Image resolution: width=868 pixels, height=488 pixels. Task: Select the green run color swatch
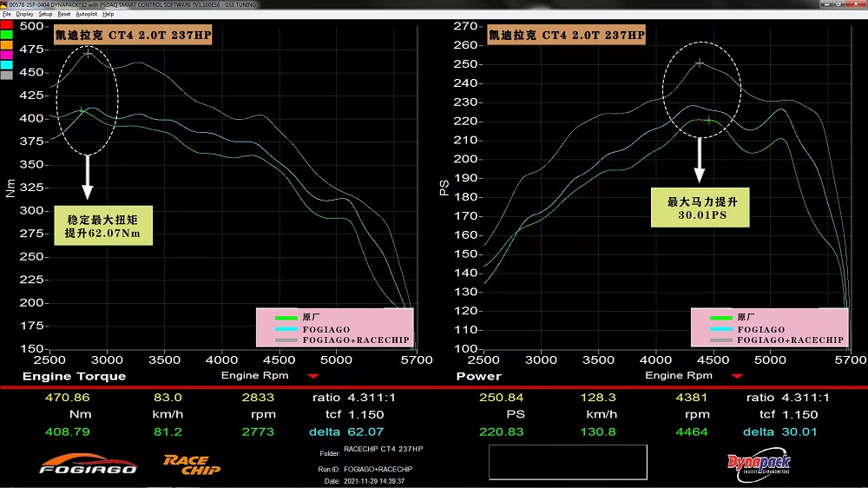(6, 35)
